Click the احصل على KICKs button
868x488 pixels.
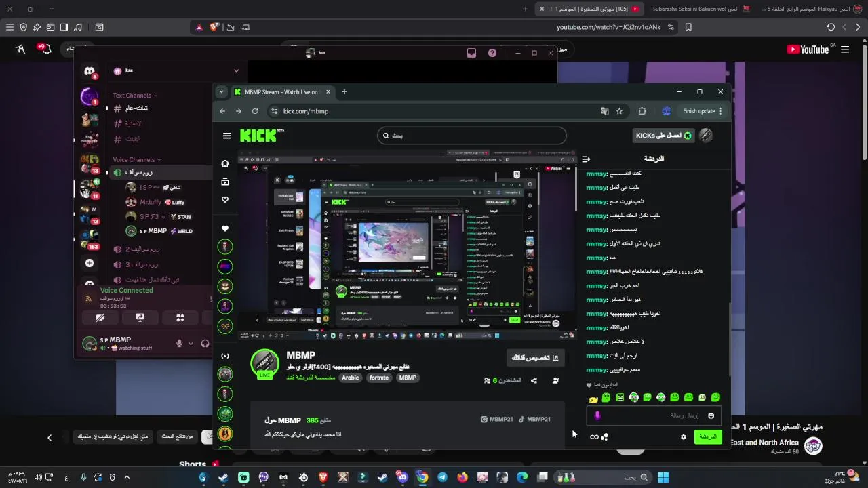tap(664, 136)
